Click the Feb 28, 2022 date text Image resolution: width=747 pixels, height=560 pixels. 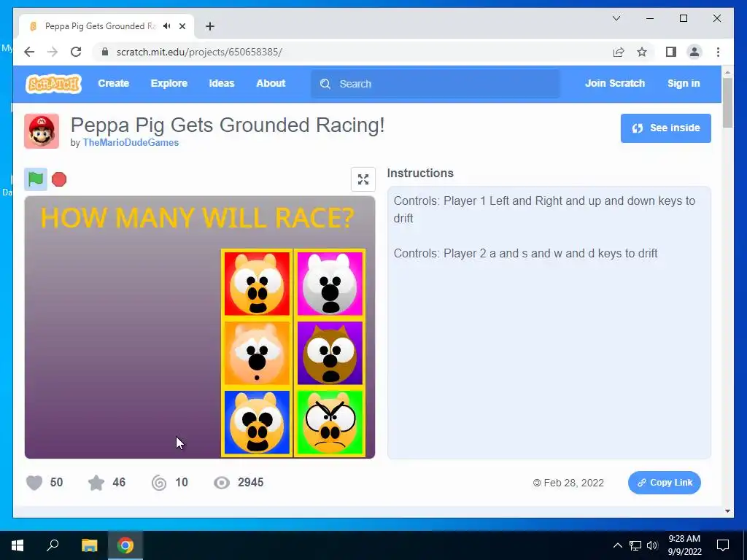click(573, 483)
